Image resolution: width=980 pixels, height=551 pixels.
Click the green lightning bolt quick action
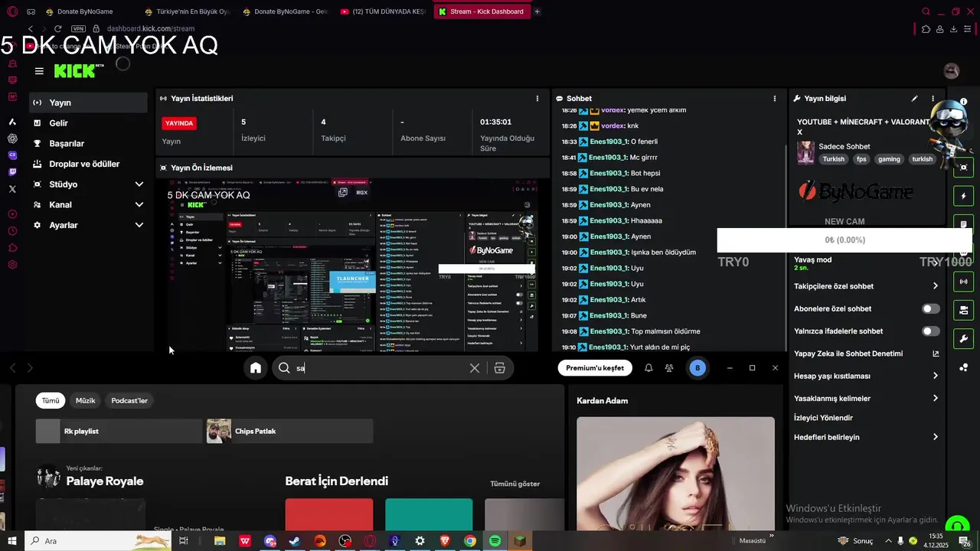[963, 196]
